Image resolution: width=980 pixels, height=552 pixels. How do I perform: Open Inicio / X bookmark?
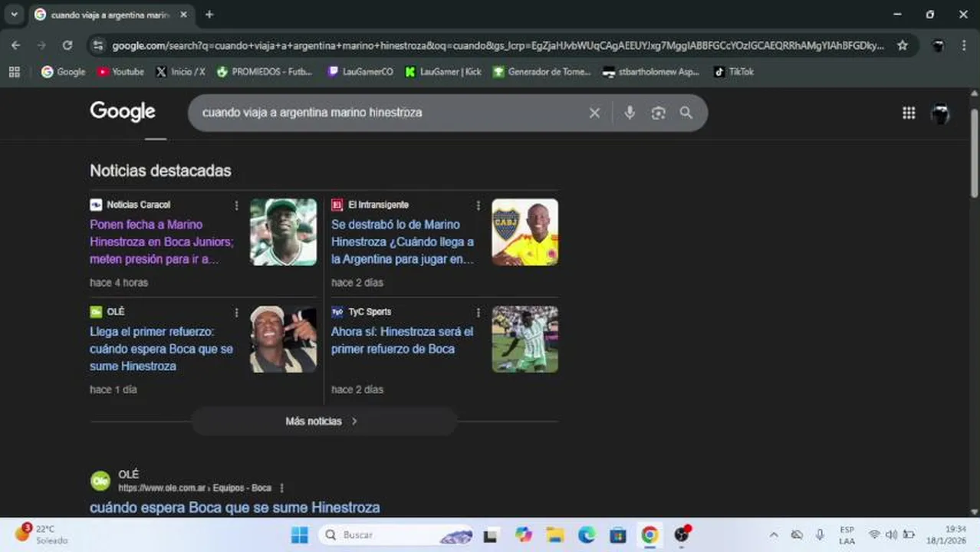point(180,71)
